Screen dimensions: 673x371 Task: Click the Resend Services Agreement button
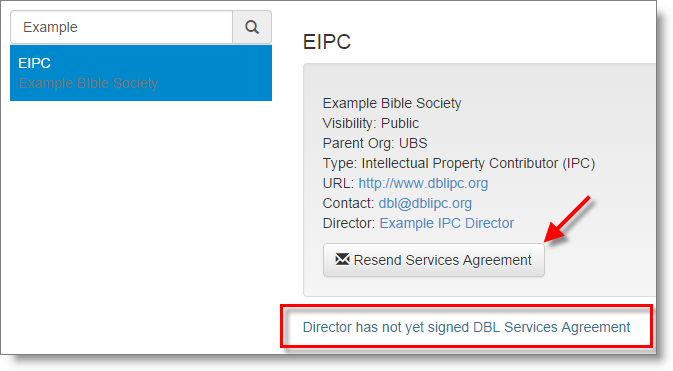pos(434,260)
